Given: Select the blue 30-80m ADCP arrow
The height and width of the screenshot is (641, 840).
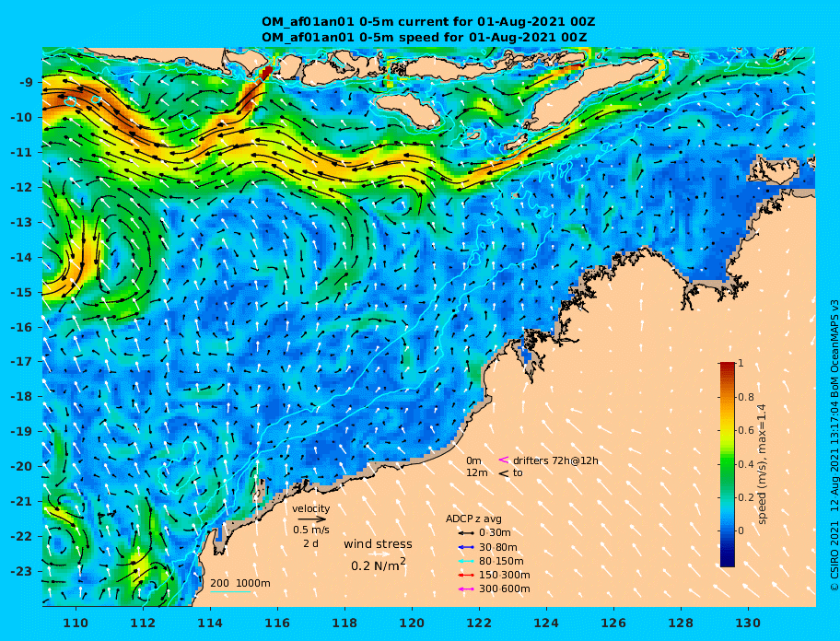Looking at the screenshot, I should click(x=467, y=547).
